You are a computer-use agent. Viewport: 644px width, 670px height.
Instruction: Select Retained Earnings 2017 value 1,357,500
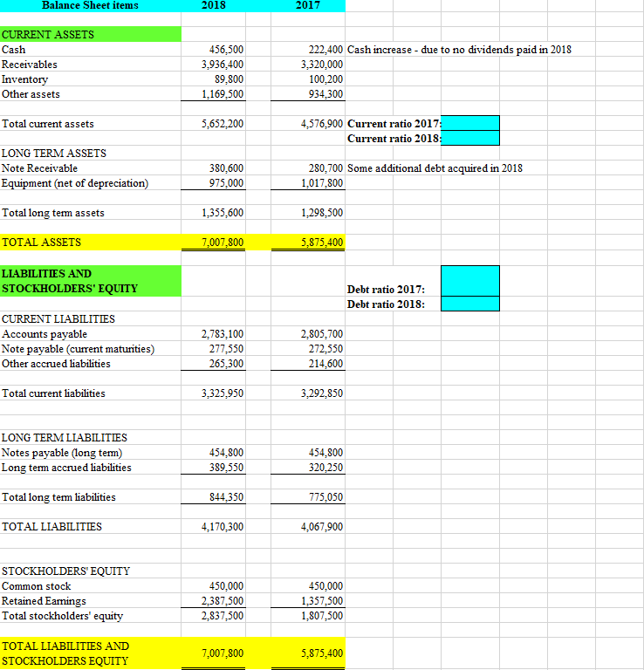click(322, 601)
